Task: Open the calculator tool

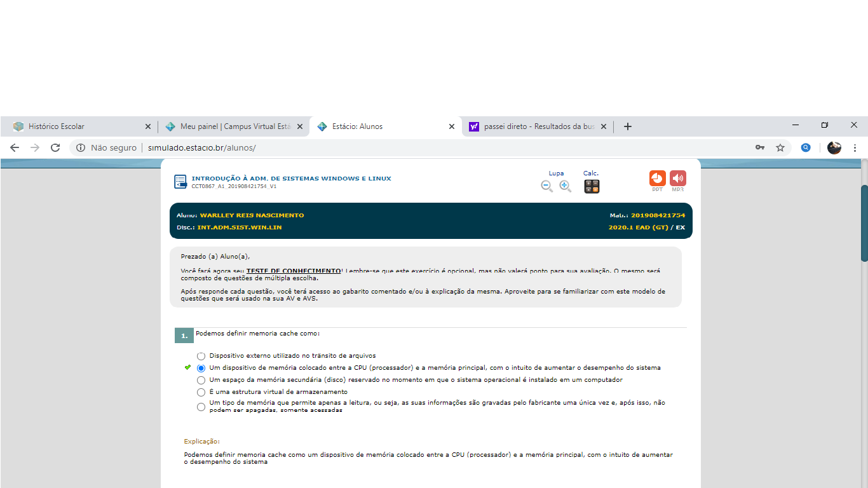Action: (592, 186)
